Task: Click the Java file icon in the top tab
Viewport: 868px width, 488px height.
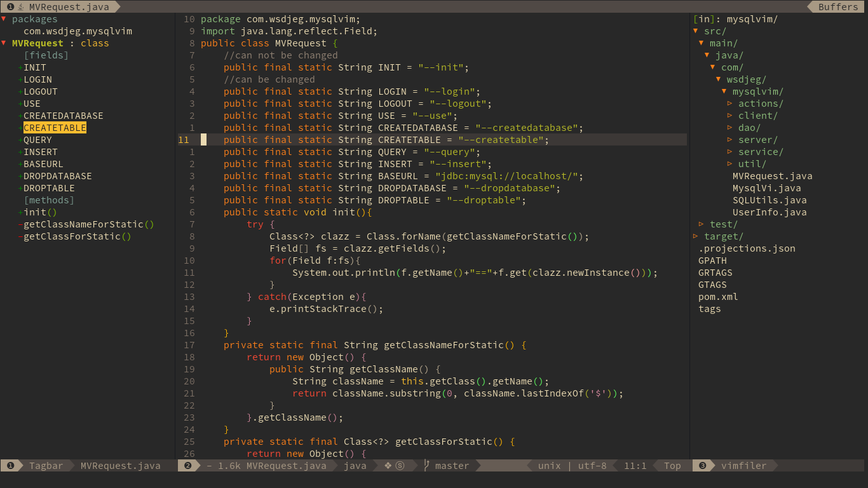Action: point(21,7)
